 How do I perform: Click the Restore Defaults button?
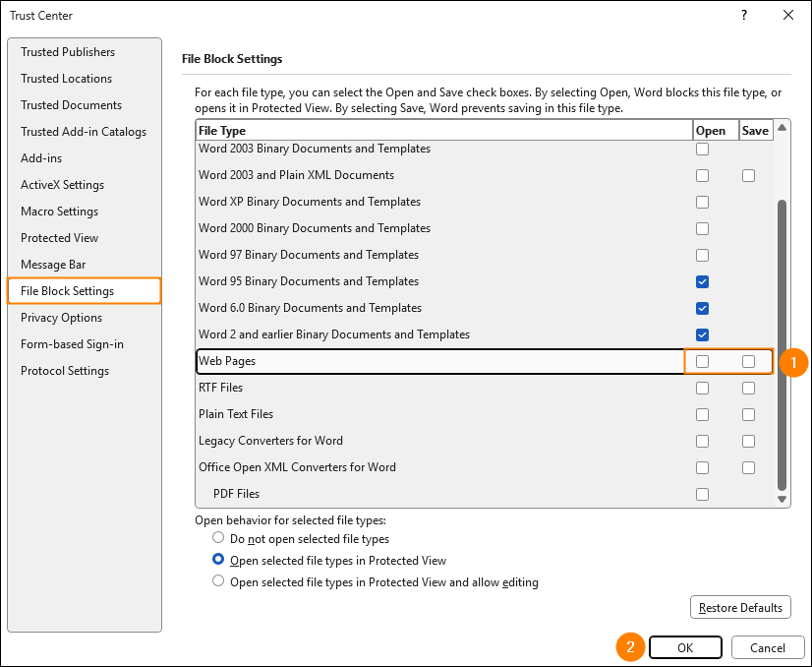(x=740, y=607)
